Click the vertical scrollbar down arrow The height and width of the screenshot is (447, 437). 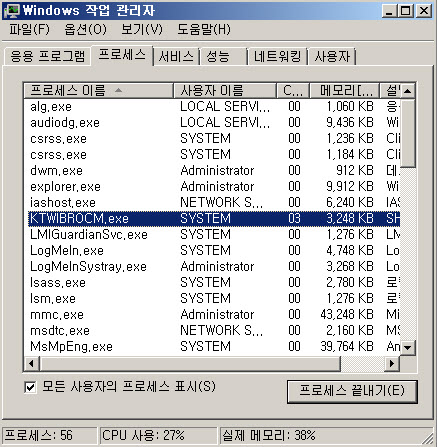pyautogui.click(x=407, y=348)
